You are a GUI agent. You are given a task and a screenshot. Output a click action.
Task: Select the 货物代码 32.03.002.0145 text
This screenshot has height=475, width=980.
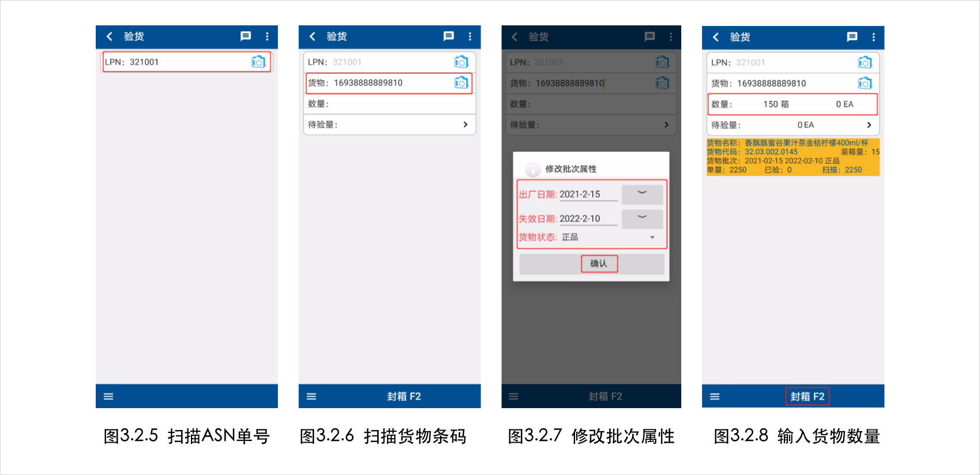752,152
